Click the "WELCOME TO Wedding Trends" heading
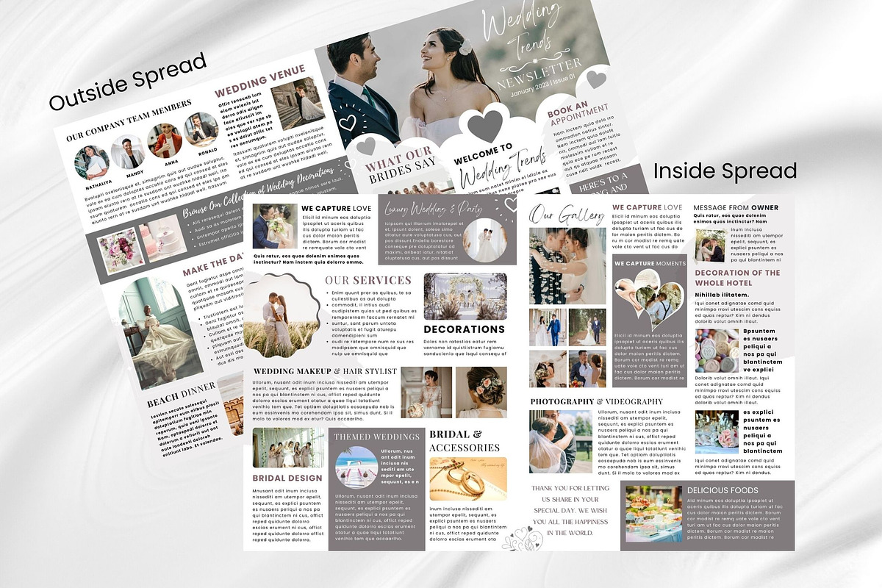The height and width of the screenshot is (588, 882). pos(500,166)
